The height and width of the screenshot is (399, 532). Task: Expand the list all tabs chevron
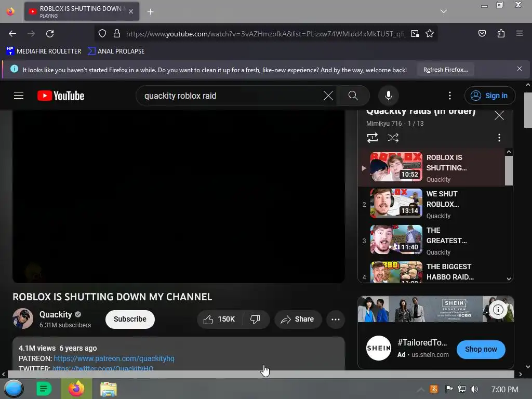[x=444, y=11]
